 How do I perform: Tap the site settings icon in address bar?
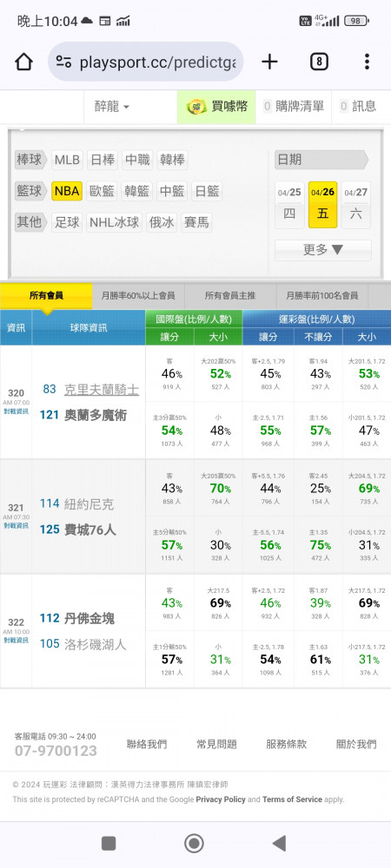63,62
